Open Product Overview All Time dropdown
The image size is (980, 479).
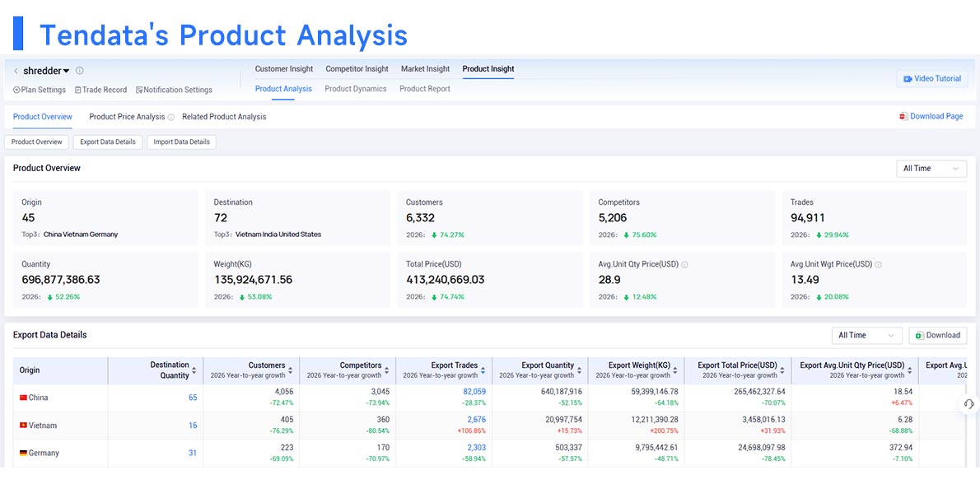[931, 169]
